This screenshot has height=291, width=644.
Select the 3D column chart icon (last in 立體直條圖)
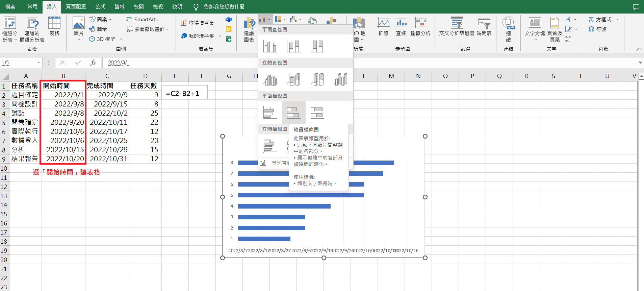pyautogui.click(x=341, y=79)
